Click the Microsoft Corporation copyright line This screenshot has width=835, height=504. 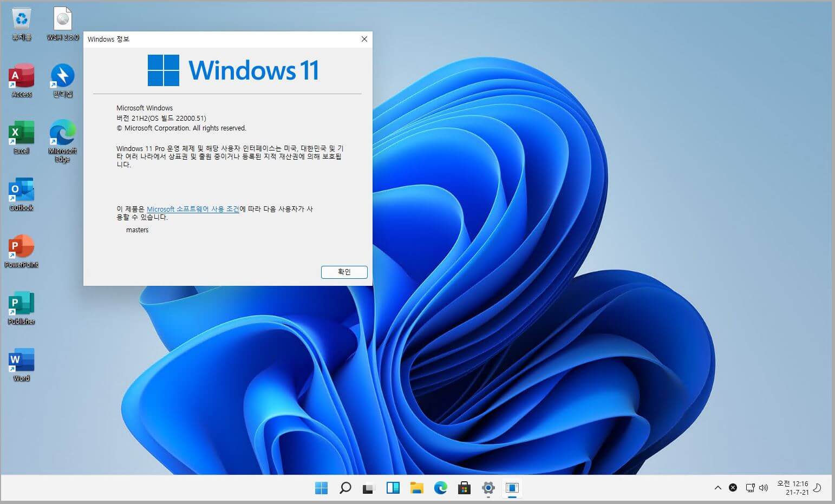[181, 128]
